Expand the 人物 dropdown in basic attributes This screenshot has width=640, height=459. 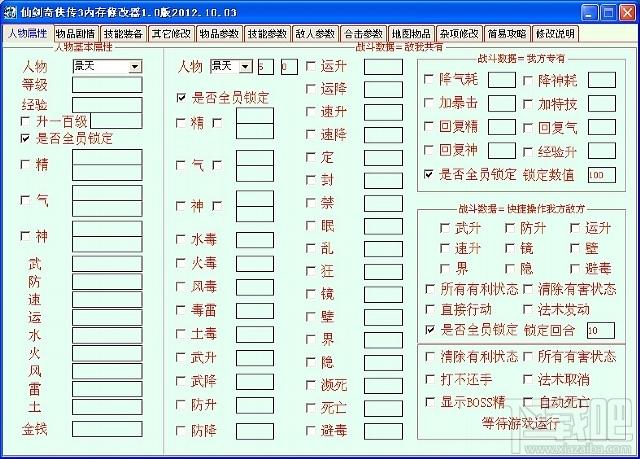135,66
